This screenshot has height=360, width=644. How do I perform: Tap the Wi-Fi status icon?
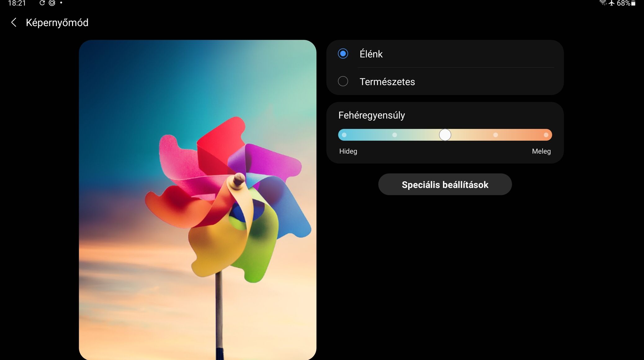(x=603, y=3)
